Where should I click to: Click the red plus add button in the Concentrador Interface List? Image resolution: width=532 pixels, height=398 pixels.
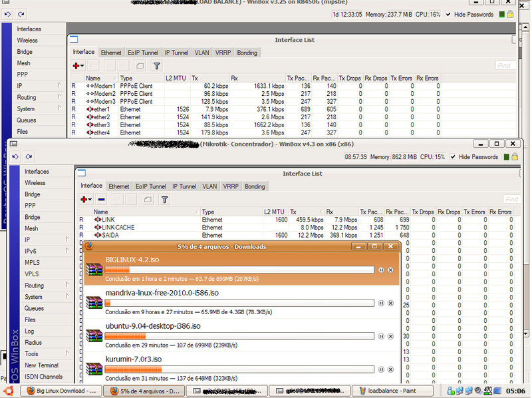tap(86, 200)
